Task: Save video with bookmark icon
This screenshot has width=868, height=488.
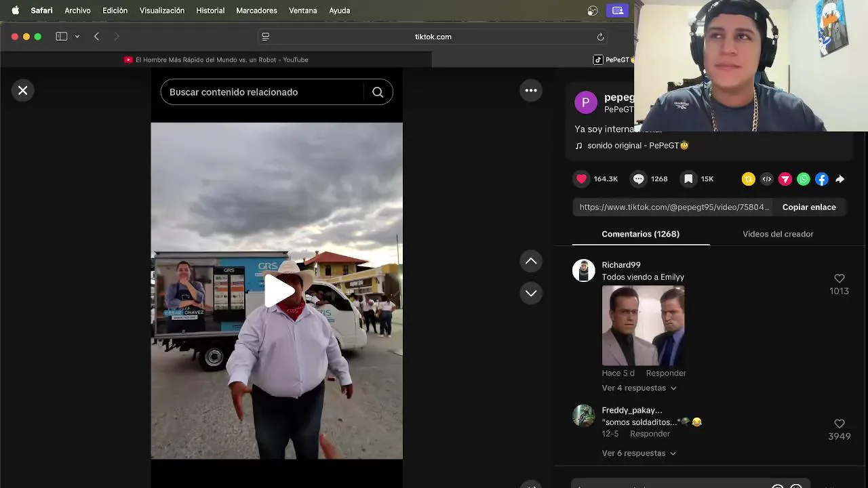Action: 688,179
